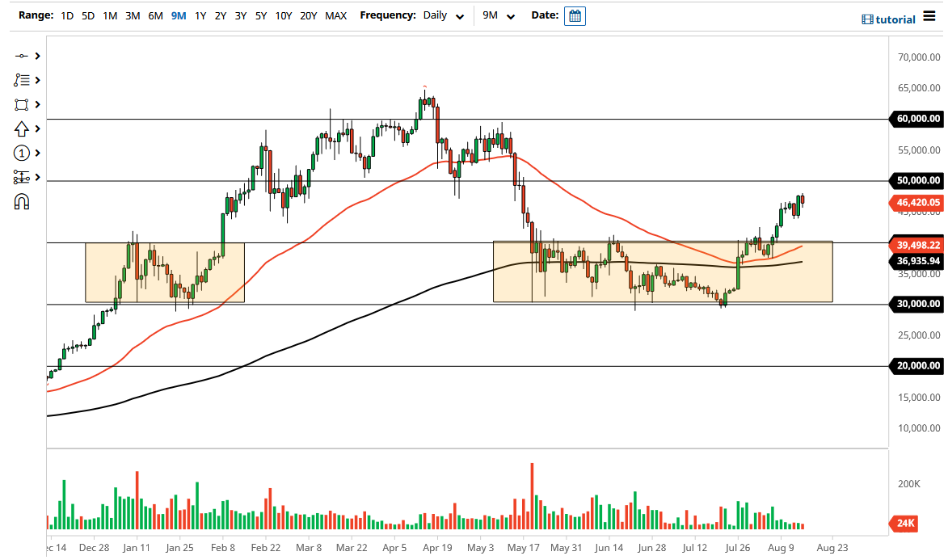Select the MAX range button
The image size is (948, 560).
click(335, 15)
